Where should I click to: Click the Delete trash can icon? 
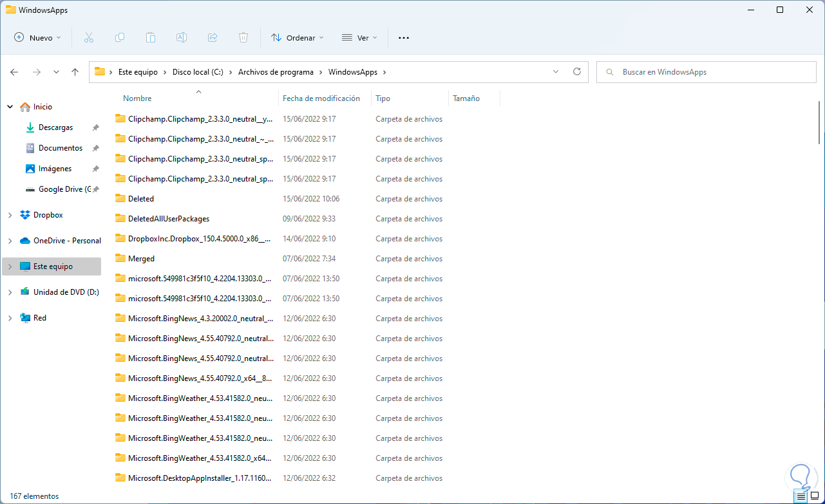tap(243, 38)
